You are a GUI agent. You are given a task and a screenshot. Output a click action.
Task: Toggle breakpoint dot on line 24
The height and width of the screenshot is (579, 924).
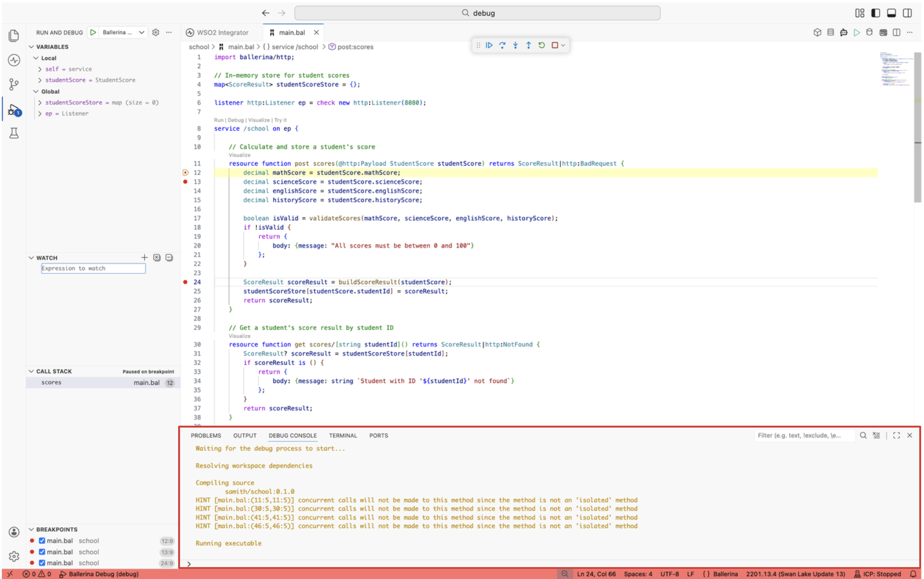pos(185,282)
